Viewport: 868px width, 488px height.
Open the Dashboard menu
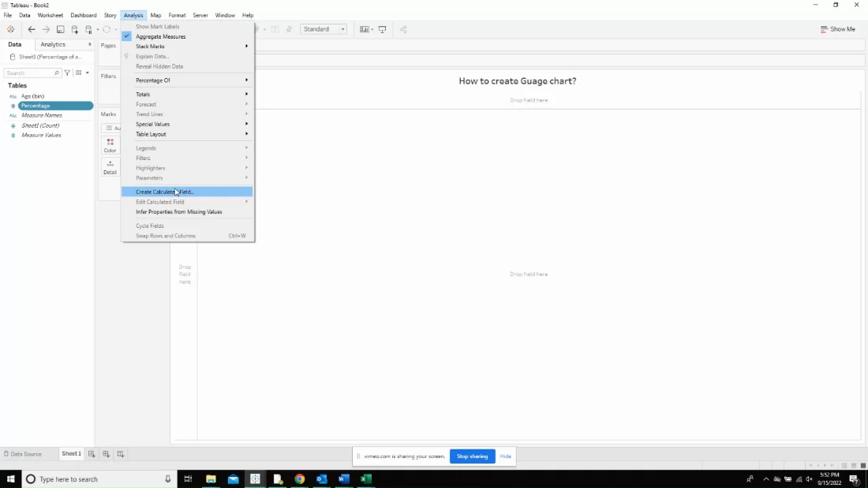(84, 16)
